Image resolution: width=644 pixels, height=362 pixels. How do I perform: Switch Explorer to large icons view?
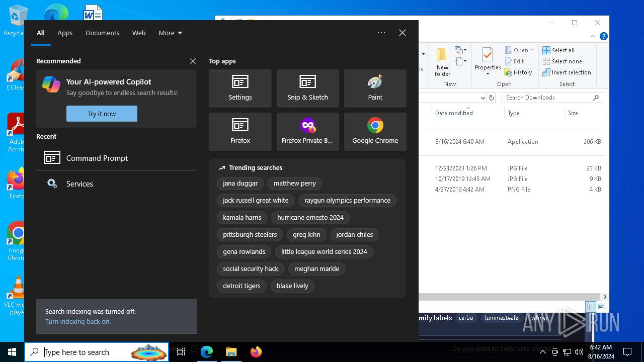point(601,307)
